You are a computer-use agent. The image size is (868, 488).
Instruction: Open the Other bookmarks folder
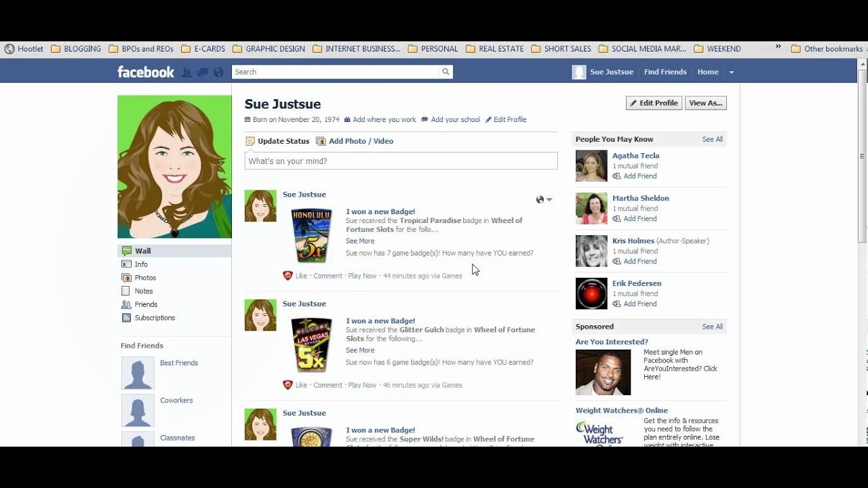pyautogui.click(x=827, y=49)
